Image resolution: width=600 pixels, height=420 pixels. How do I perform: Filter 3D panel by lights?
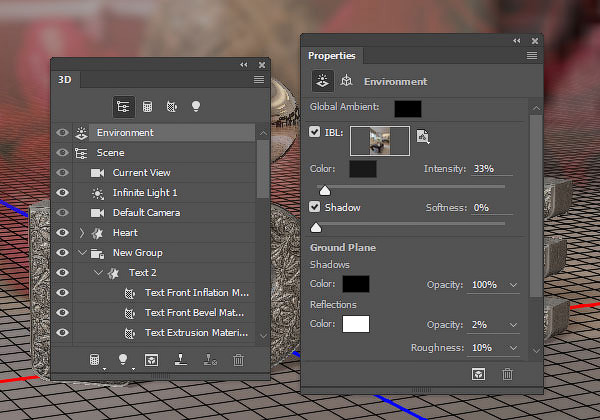tap(196, 106)
